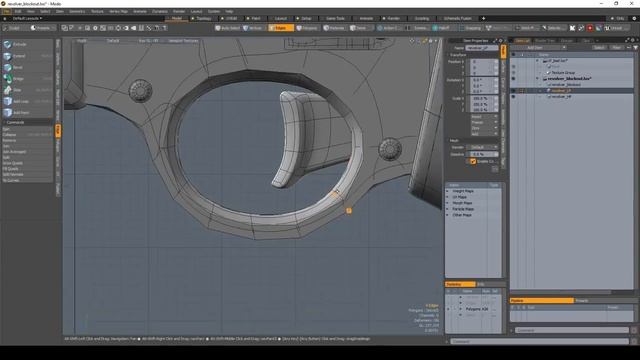The height and width of the screenshot is (360, 640).
Task: Switch to Vertices selection mode
Action: point(253,28)
